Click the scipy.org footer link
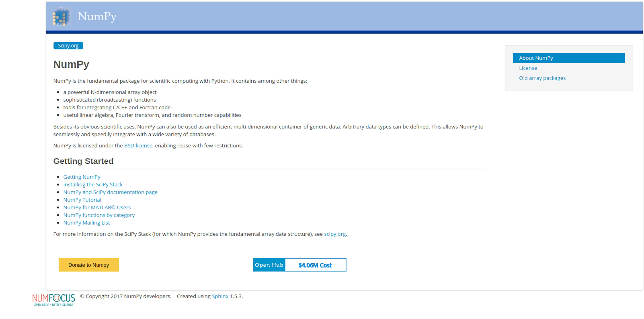Screen dimensions: 644x319 click(x=337, y=234)
